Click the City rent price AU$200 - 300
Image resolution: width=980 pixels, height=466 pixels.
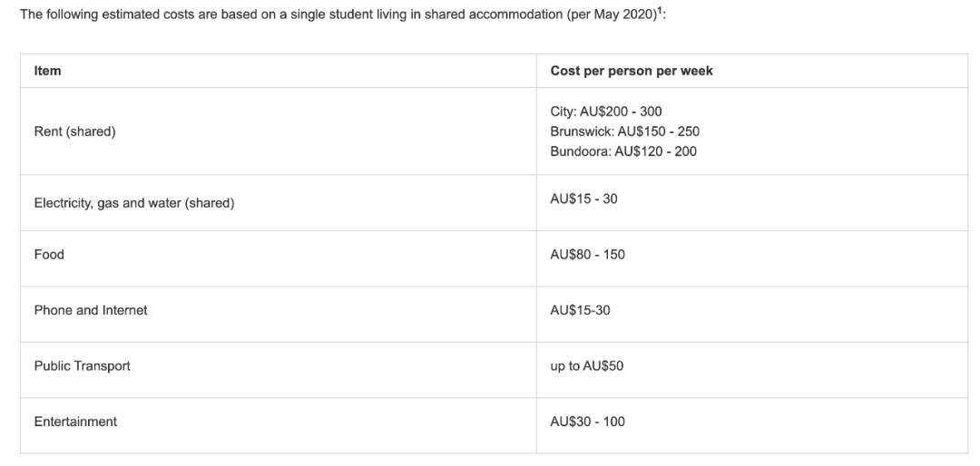click(606, 112)
